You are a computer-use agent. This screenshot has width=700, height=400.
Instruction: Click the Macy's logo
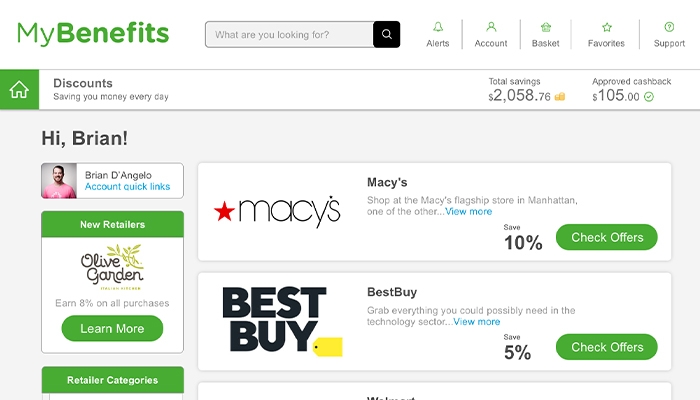(x=277, y=211)
